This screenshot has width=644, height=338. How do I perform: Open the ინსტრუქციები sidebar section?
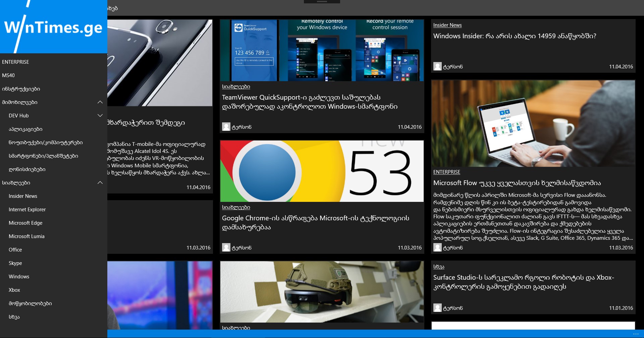click(x=21, y=89)
